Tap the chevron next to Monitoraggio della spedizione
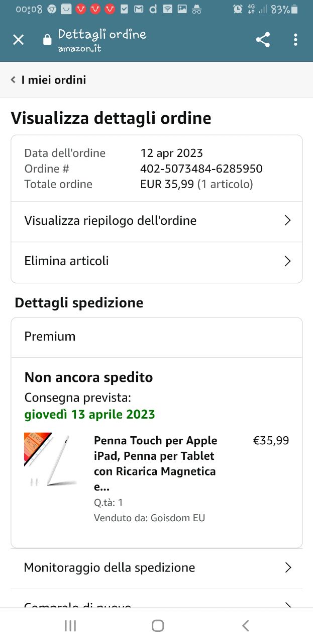Screen dimensions: 313x644 point(288,568)
